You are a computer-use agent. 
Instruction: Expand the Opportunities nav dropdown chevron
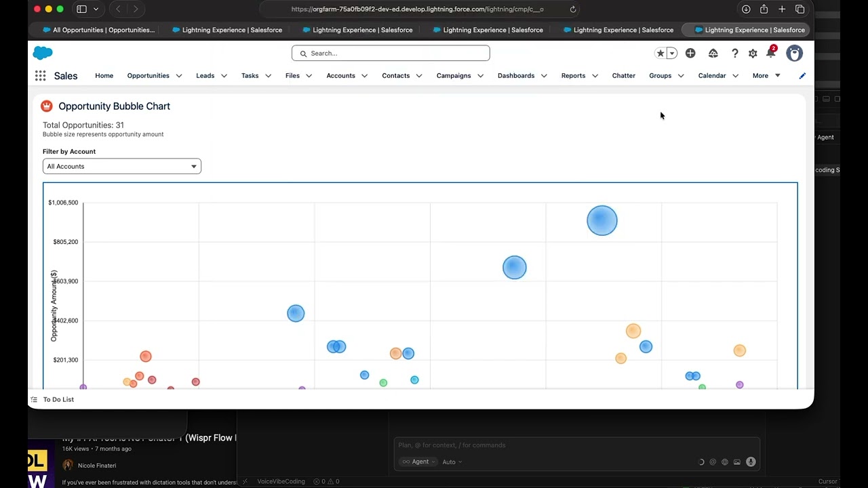179,76
